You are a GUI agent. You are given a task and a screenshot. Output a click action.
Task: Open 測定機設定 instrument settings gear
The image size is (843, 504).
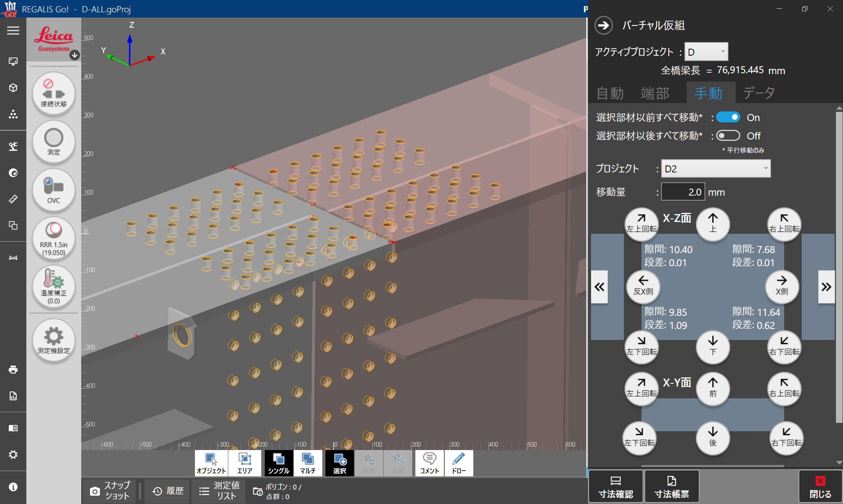[54, 340]
